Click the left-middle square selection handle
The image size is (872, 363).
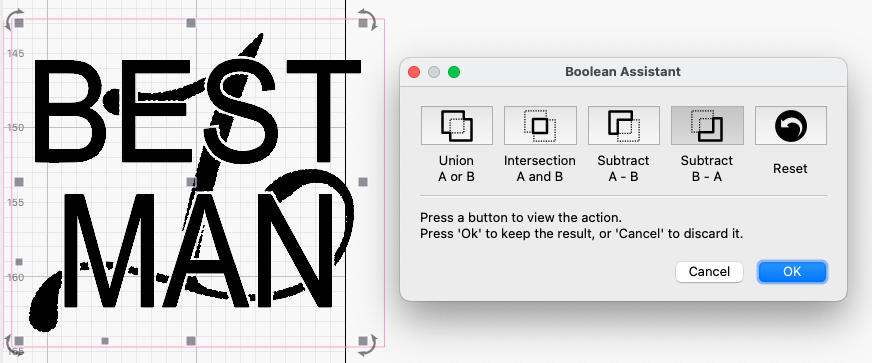(x=19, y=182)
